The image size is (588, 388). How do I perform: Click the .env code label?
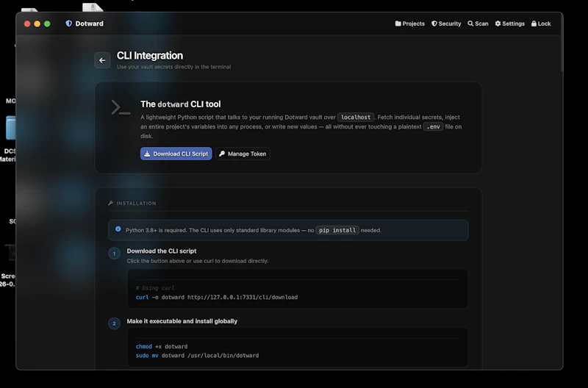click(433, 126)
